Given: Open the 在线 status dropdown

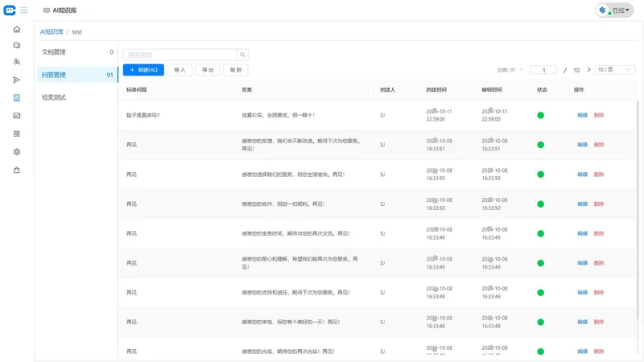Looking at the screenshot, I should pyautogui.click(x=614, y=10).
